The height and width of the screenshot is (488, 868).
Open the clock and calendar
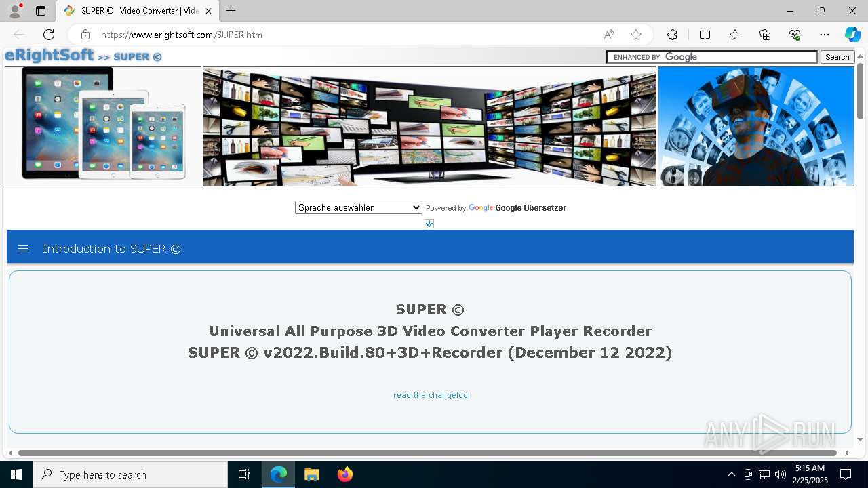point(810,474)
